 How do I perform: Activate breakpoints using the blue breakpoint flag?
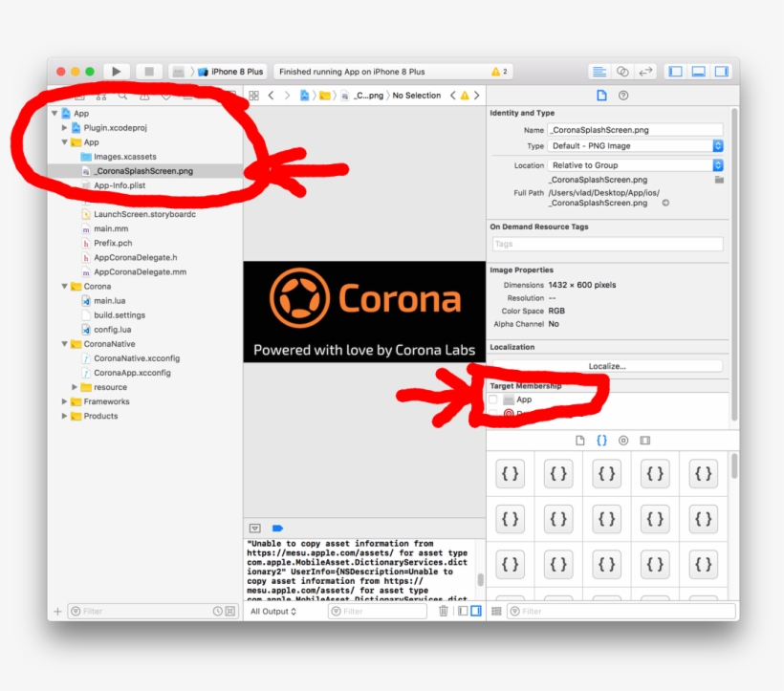click(276, 527)
